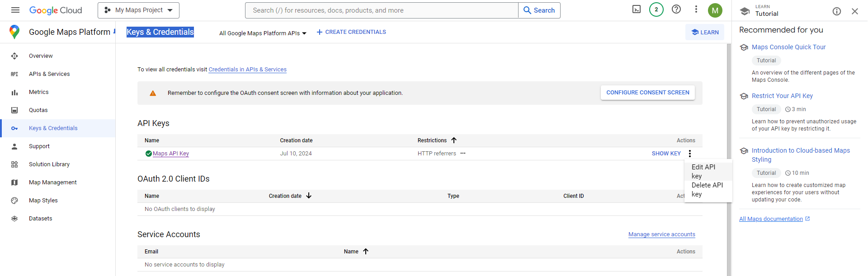Open the Metrics page

coord(38,92)
